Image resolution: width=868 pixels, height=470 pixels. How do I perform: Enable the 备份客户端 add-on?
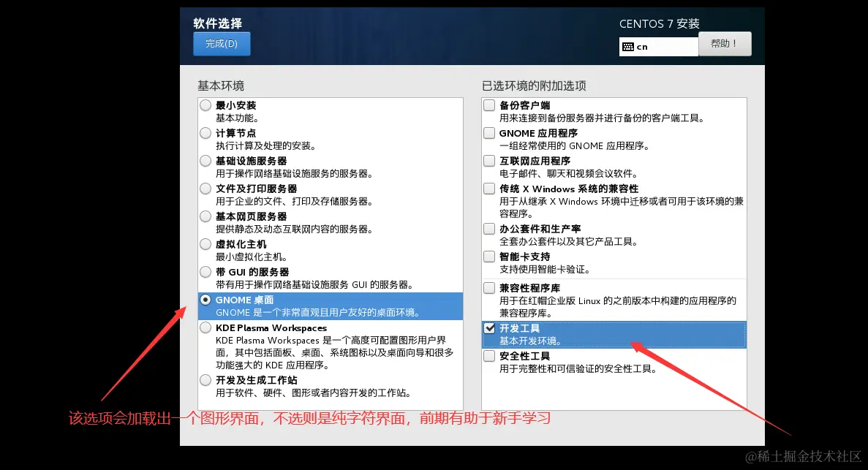tap(488, 105)
